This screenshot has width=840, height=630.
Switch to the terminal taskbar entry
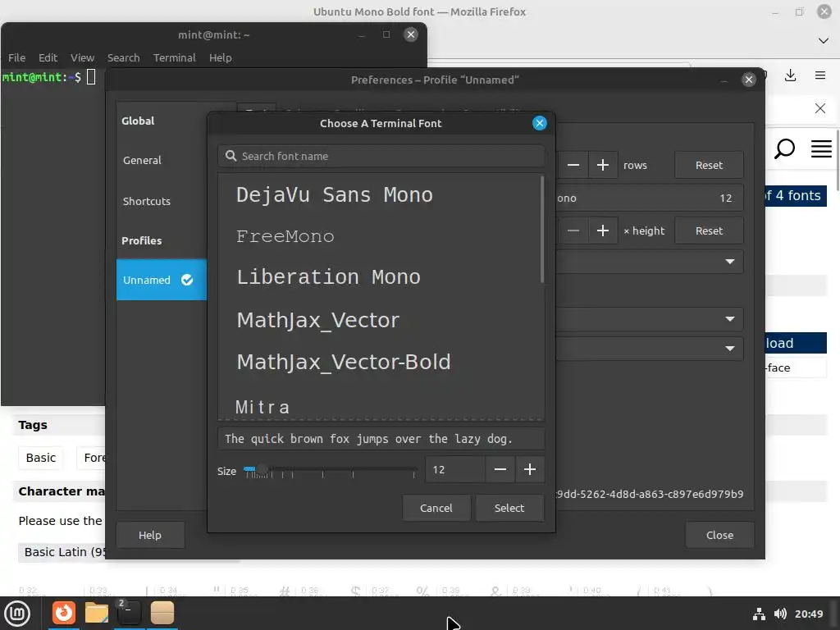tap(129, 613)
